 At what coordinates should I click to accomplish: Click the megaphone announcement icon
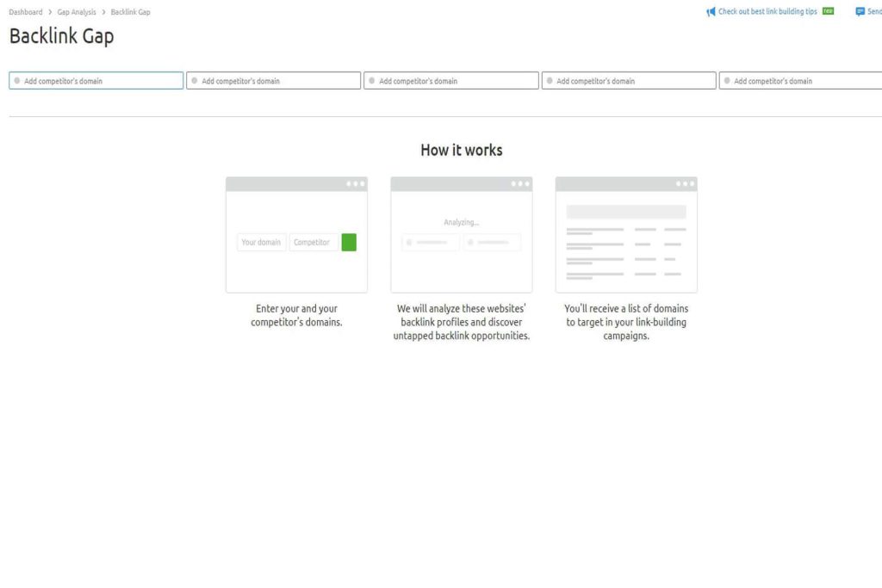click(711, 11)
